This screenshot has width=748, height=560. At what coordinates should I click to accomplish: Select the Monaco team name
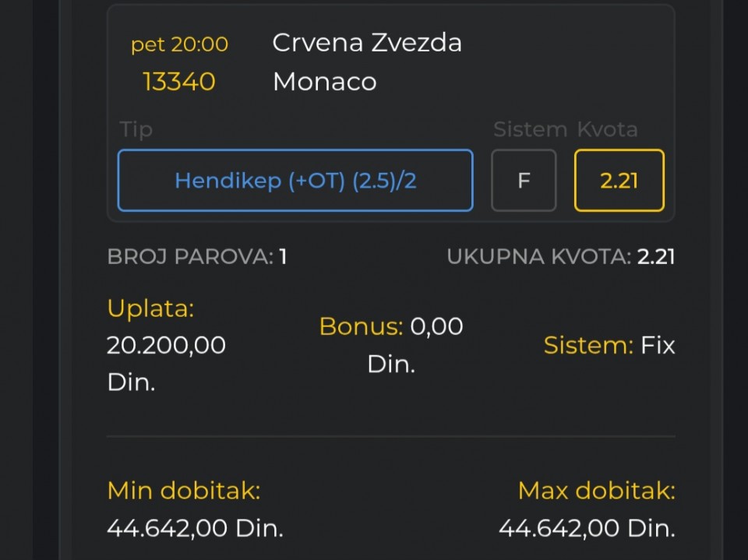click(324, 82)
